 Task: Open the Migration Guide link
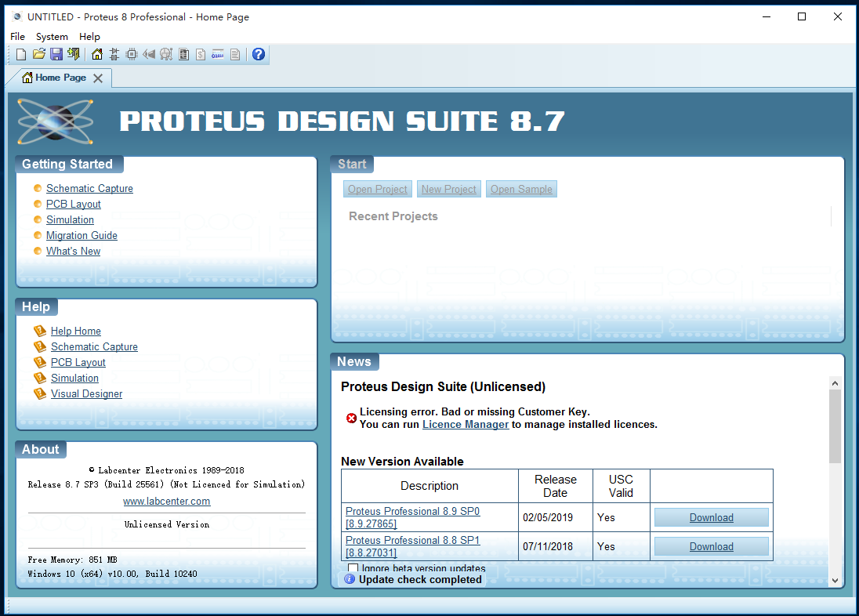point(82,236)
